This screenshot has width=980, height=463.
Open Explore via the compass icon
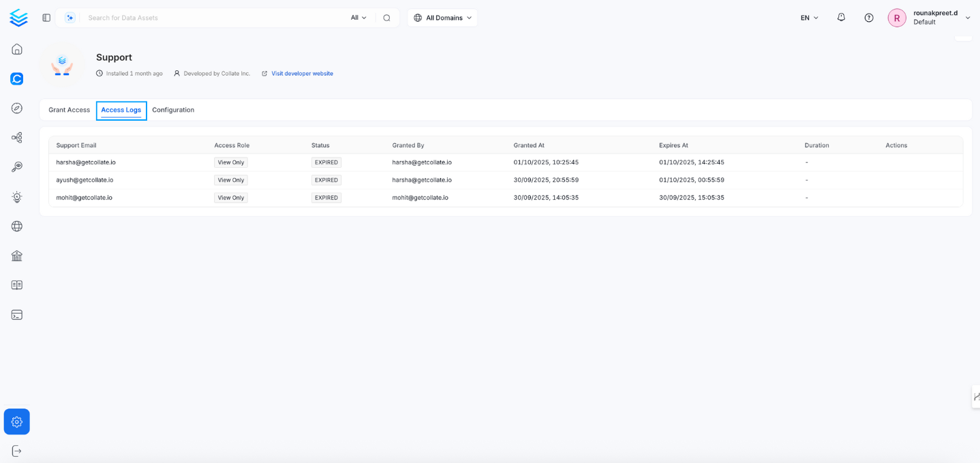[x=17, y=108]
